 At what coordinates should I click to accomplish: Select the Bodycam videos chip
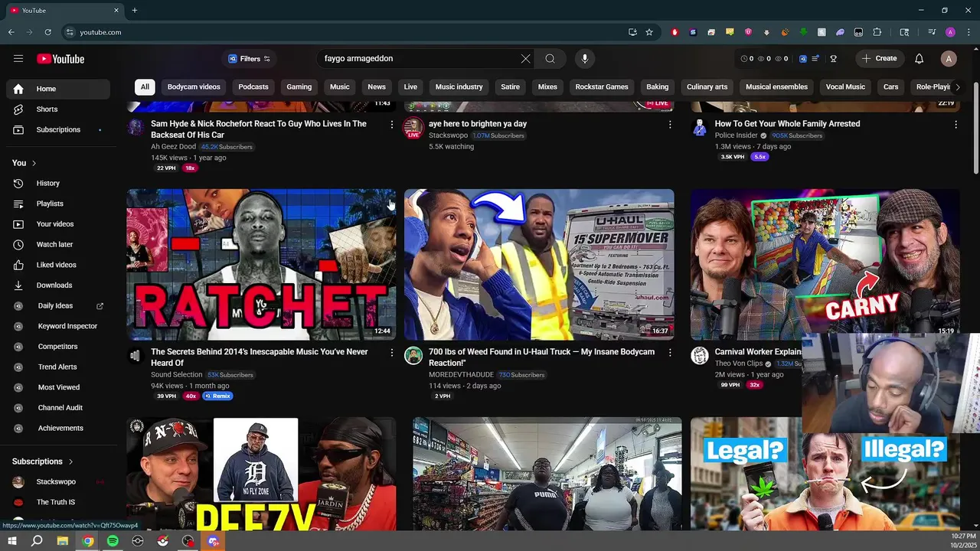click(194, 87)
